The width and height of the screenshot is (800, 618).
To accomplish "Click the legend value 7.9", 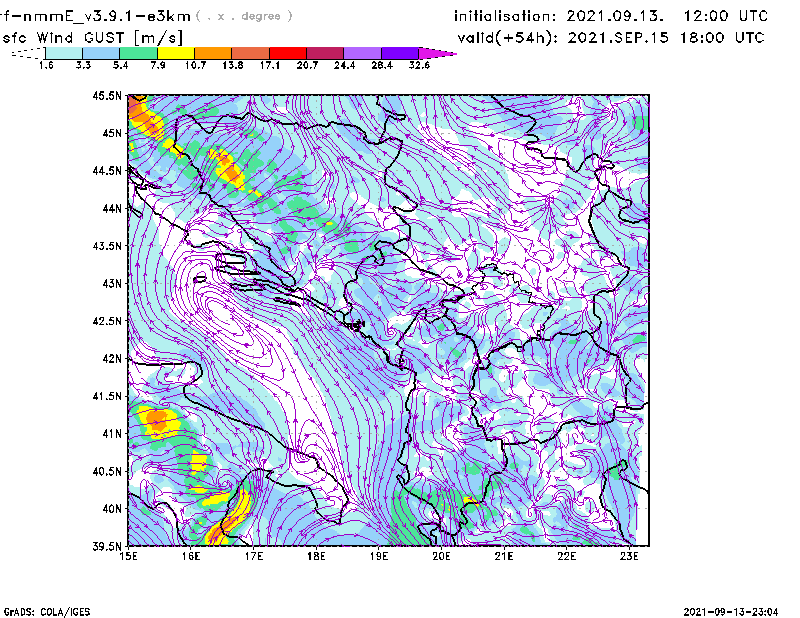I will (x=158, y=65).
